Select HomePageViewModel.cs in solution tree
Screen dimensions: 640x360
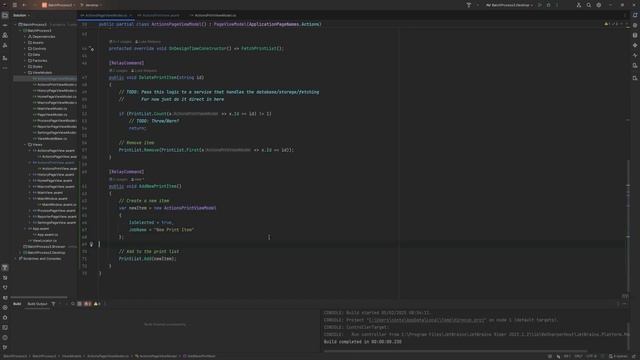click(55, 97)
